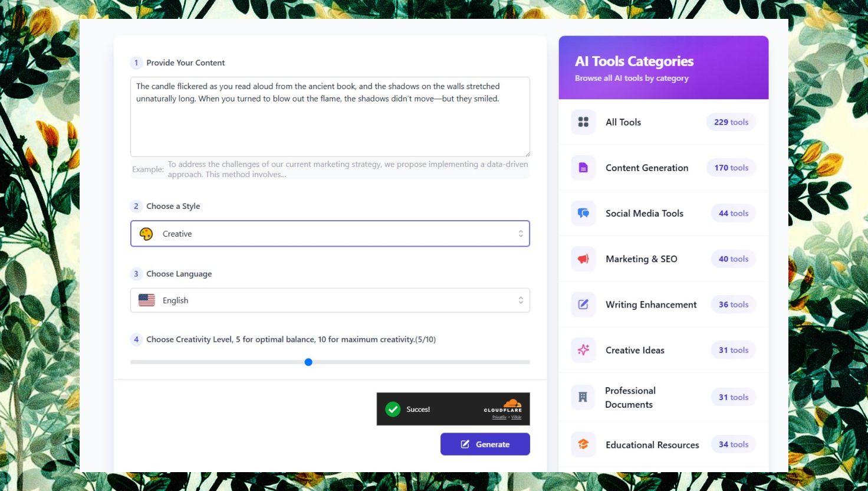Click the All Tools grid icon
This screenshot has height=491, width=868.
(x=583, y=122)
